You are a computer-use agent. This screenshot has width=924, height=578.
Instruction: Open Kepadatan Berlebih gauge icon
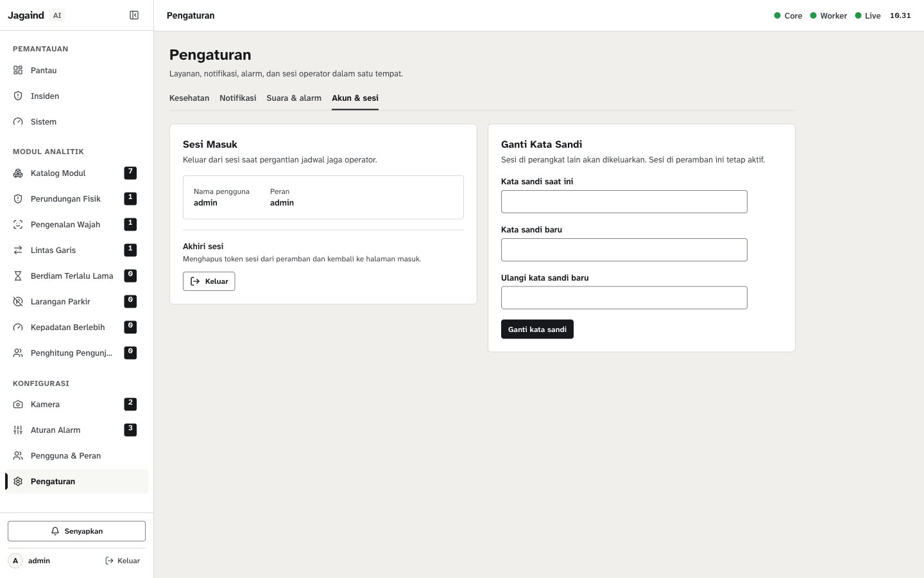tap(18, 327)
